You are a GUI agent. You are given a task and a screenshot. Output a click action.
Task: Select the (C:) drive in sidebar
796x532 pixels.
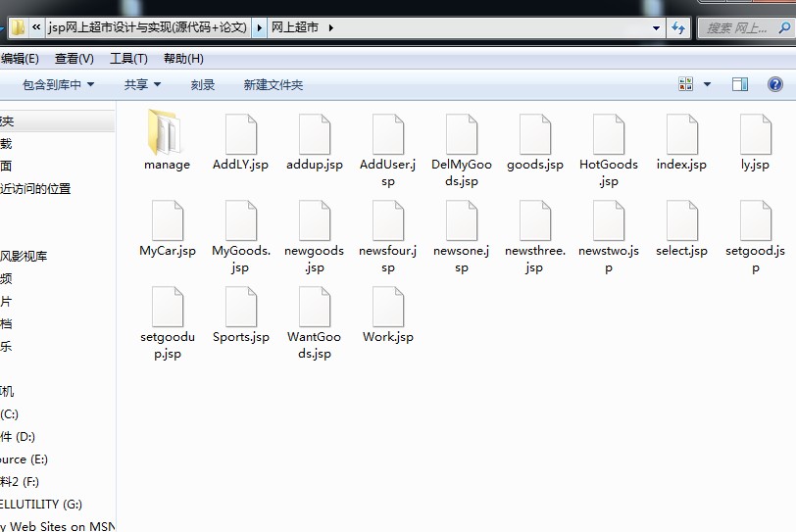[x=9, y=414]
